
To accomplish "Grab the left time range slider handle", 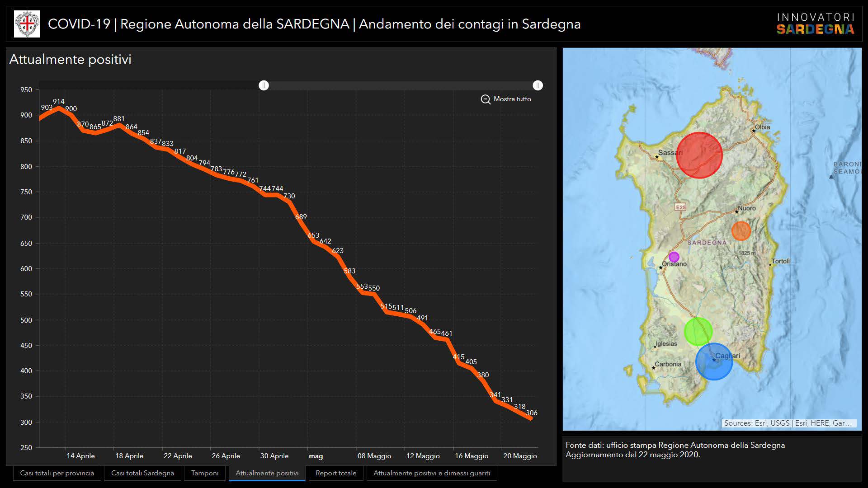I will click(x=264, y=85).
